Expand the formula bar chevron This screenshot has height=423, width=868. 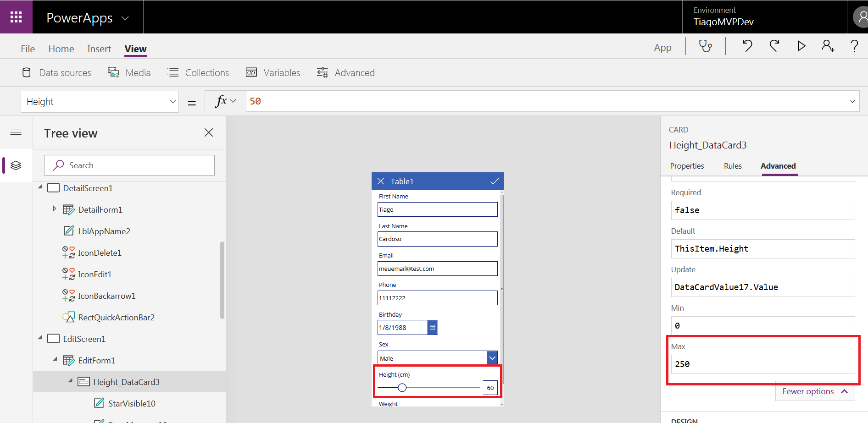[x=852, y=101]
